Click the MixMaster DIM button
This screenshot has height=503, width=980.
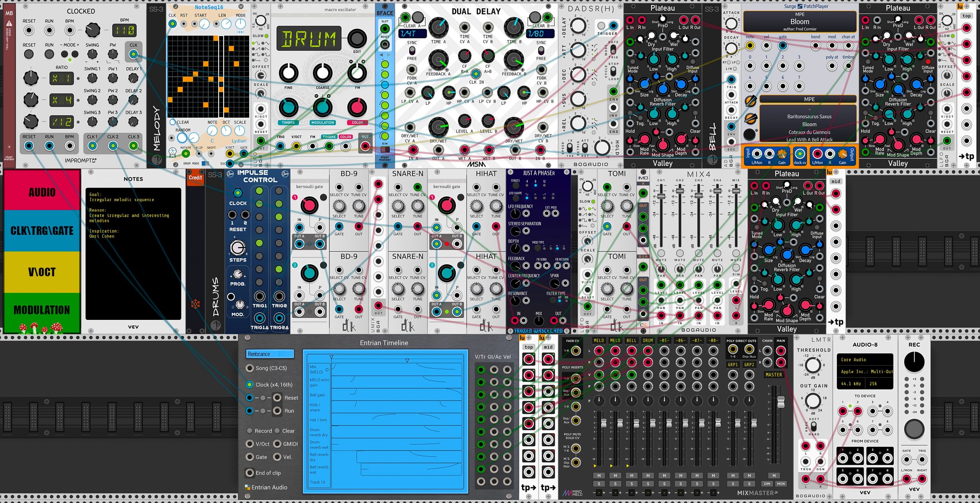click(x=766, y=483)
